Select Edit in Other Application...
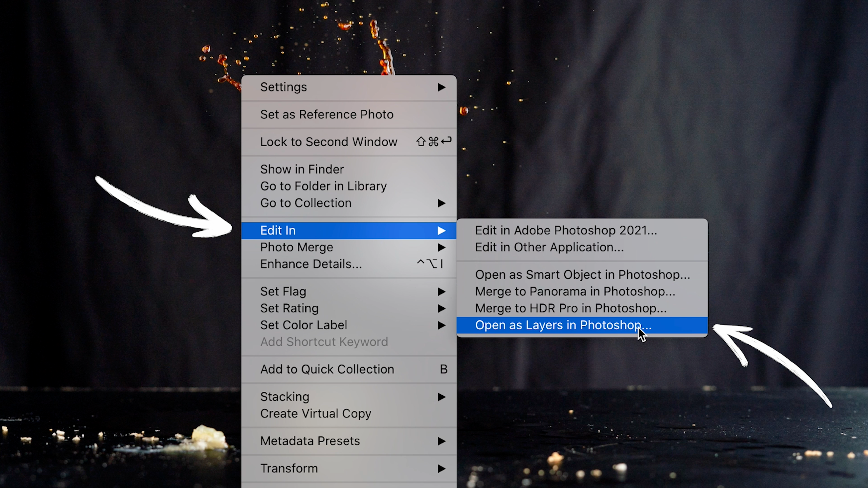This screenshot has width=868, height=488. pos(582,247)
